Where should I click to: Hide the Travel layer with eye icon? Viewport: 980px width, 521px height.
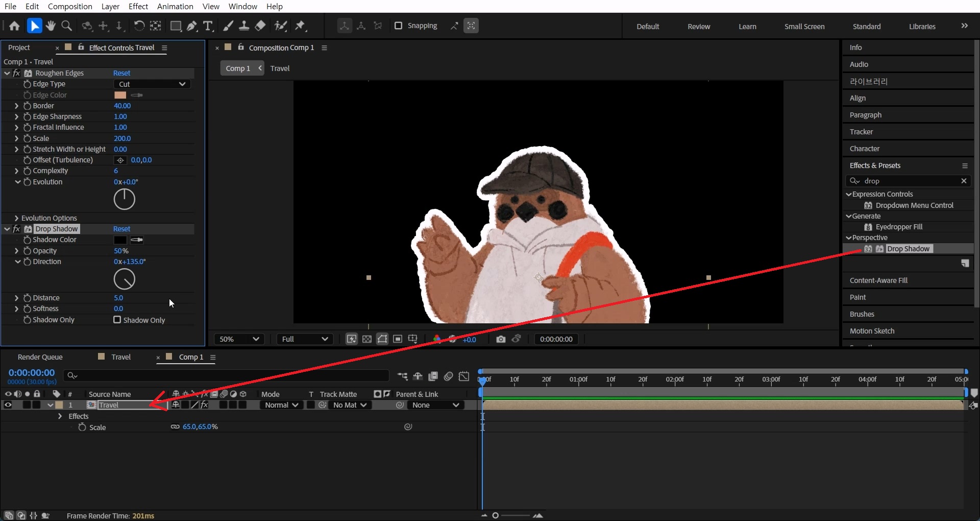8,405
